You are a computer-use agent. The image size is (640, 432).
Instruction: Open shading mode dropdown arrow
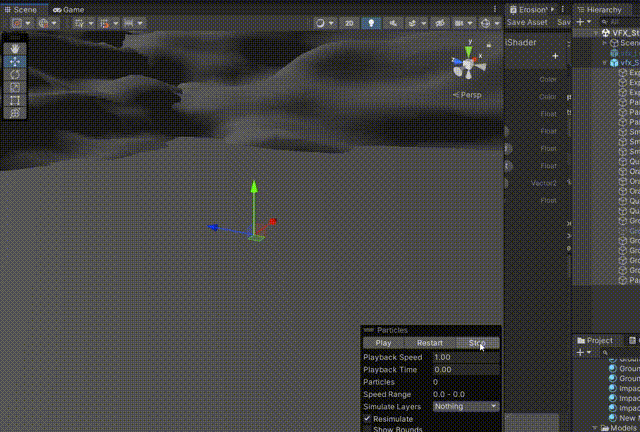[x=331, y=23]
